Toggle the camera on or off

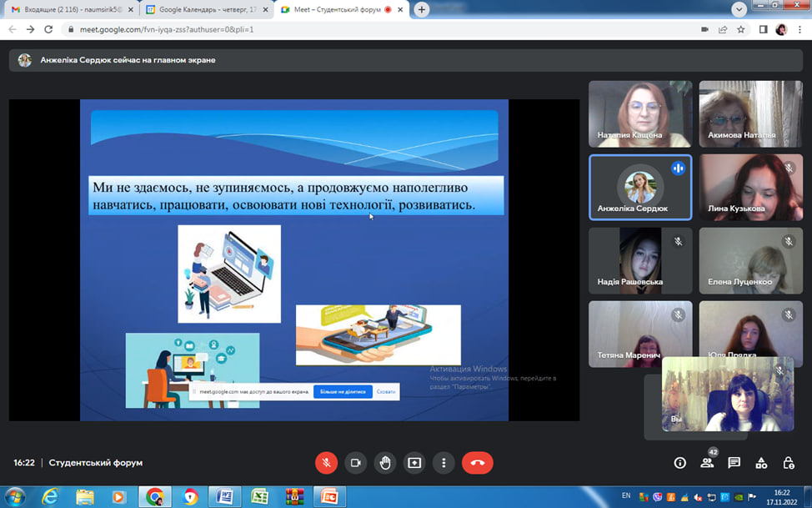point(356,462)
